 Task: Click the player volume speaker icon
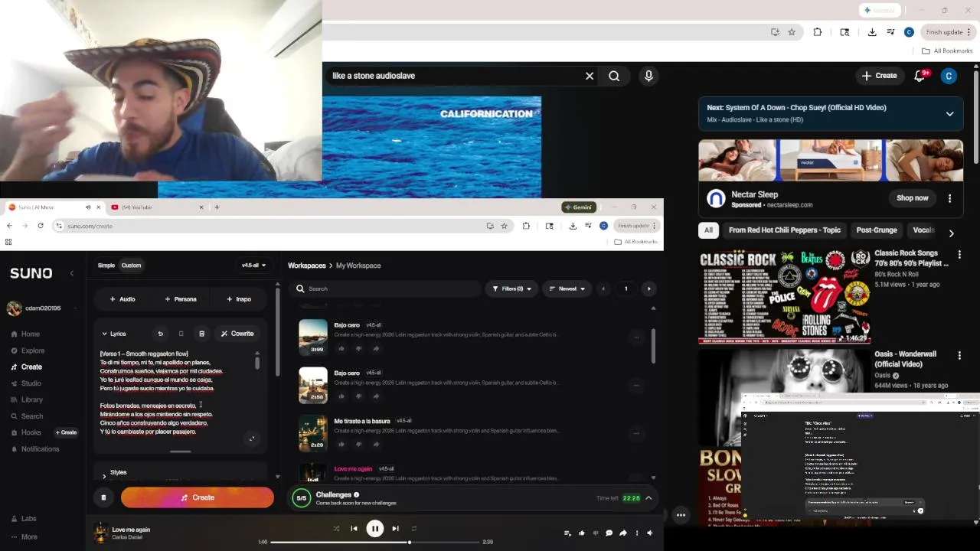(649, 533)
